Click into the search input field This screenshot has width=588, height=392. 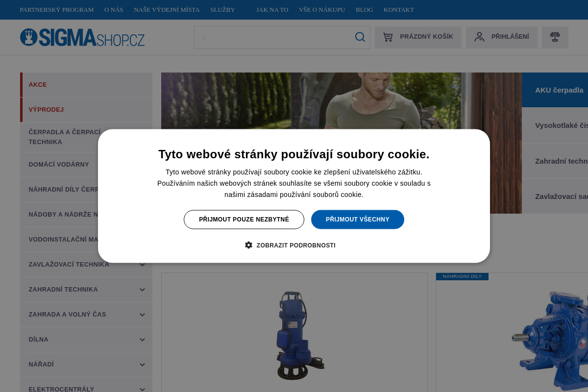[273, 37]
